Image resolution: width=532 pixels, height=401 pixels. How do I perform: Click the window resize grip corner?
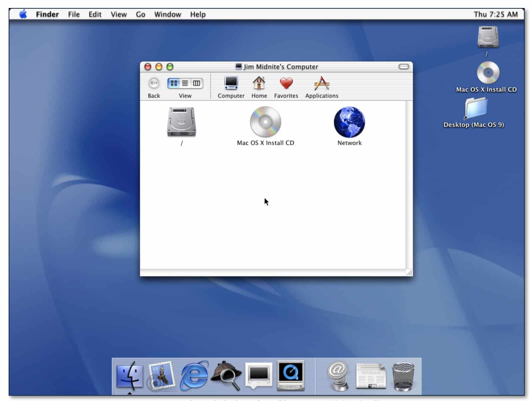[409, 273]
